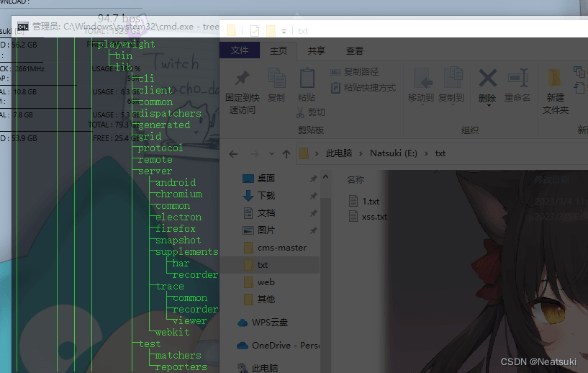Switch to the 共享 (Share) ribbon tab
This screenshot has width=588, height=373.
[x=317, y=50]
